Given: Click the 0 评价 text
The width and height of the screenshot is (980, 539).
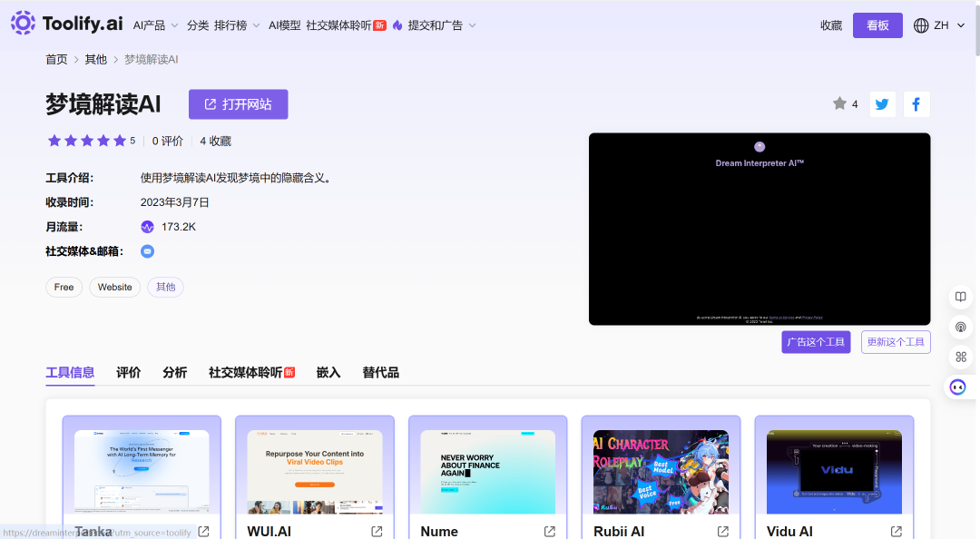Looking at the screenshot, I should point(168,142).
